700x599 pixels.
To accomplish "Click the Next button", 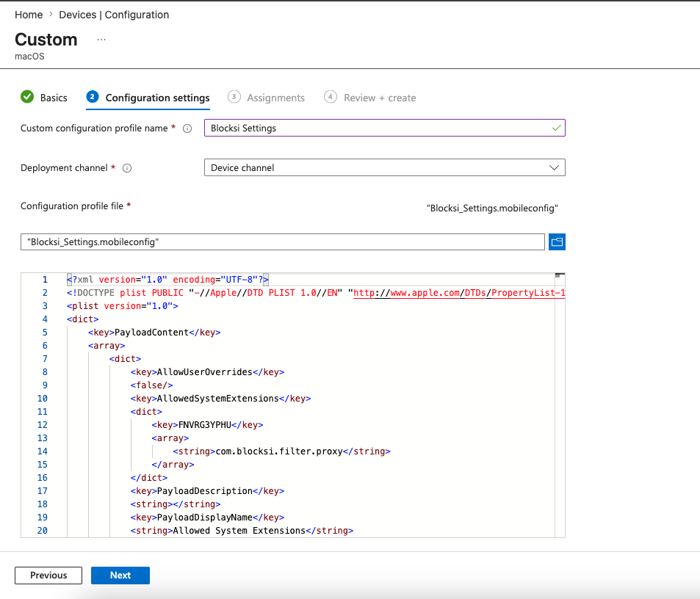I will [120, 576].
